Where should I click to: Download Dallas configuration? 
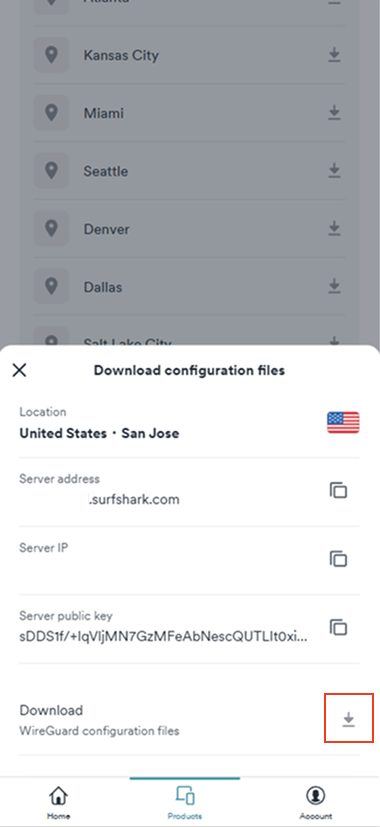[x=334, y=287]
